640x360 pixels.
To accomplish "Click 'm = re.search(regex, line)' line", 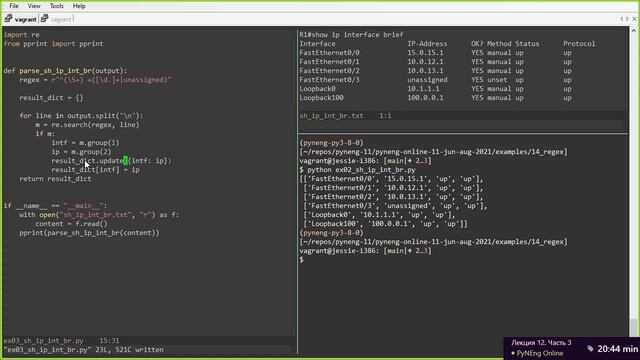I will pyautogui.click(x=87, y=124).
